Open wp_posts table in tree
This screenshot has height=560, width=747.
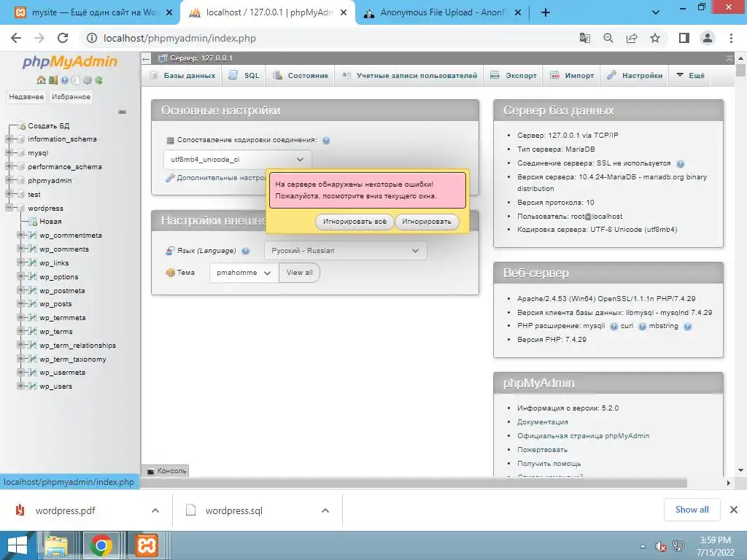(x=55, y=304)
